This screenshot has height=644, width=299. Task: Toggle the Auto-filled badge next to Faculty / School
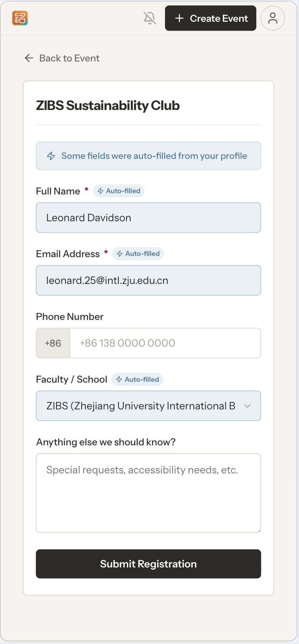137,379
